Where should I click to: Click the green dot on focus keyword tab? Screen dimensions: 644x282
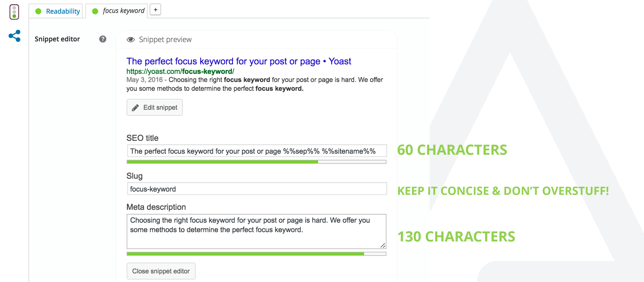click(95, 11)
